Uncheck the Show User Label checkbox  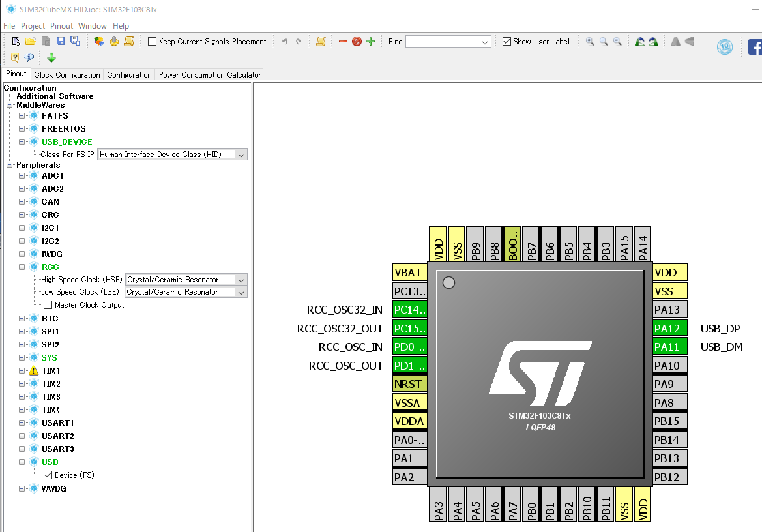(x=507, y=42)
